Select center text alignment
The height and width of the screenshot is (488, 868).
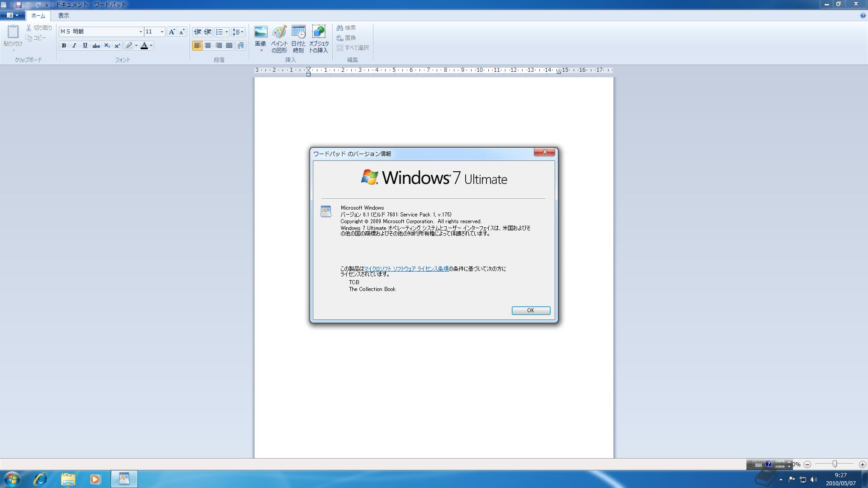point(208,46)
